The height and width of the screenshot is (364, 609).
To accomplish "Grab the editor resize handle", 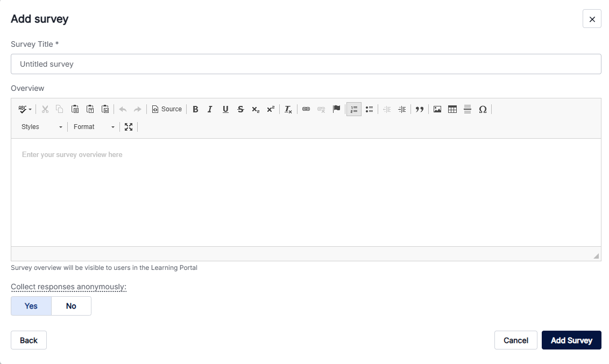I will click(596, 256).
